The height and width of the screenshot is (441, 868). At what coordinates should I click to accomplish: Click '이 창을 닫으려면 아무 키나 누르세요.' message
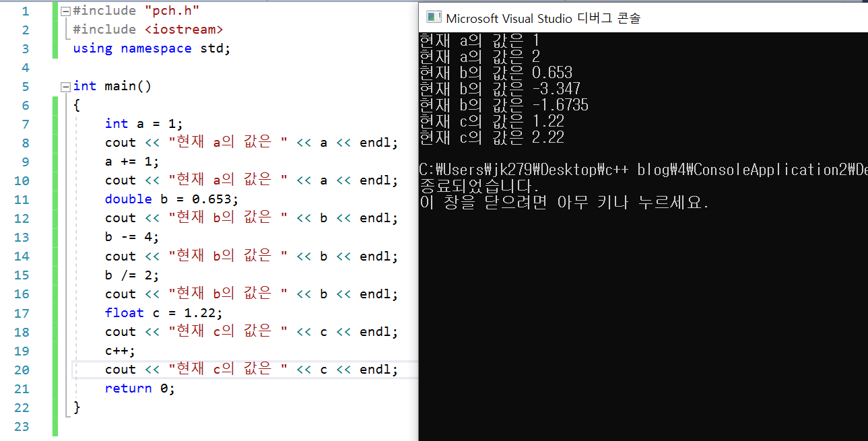564,202
